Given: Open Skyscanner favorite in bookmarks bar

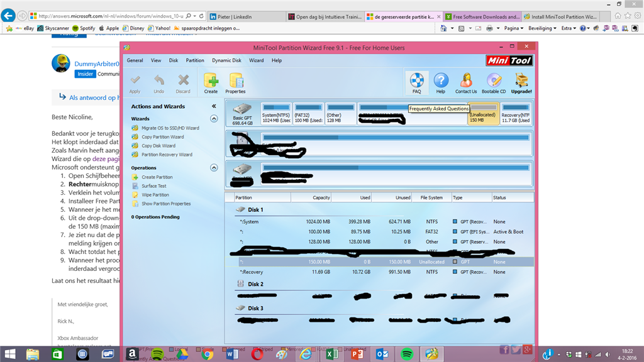Looking at the screenshot, I should pos(53,28).
